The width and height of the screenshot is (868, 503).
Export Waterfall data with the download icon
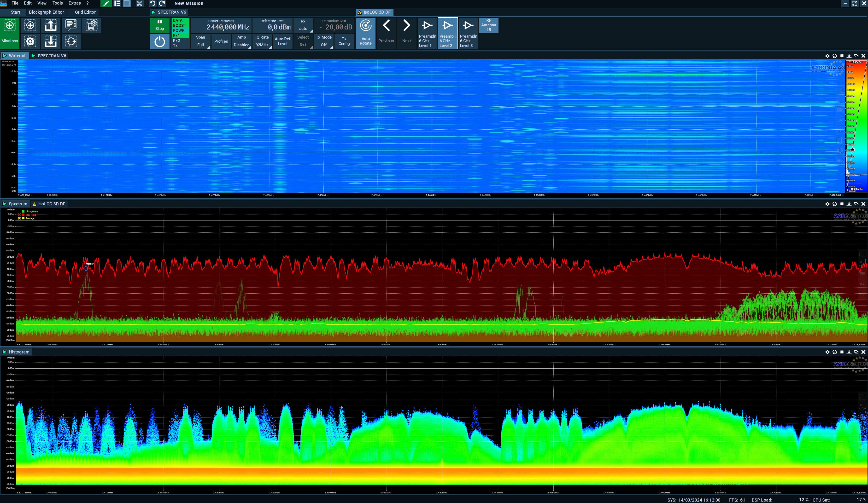[849, 56]
